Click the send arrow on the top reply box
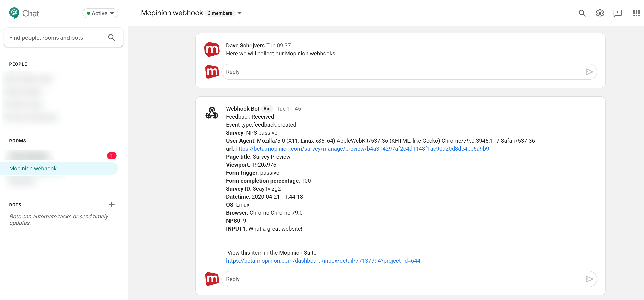The height and width of the screenshot is (300, 644). pos(590,72)
